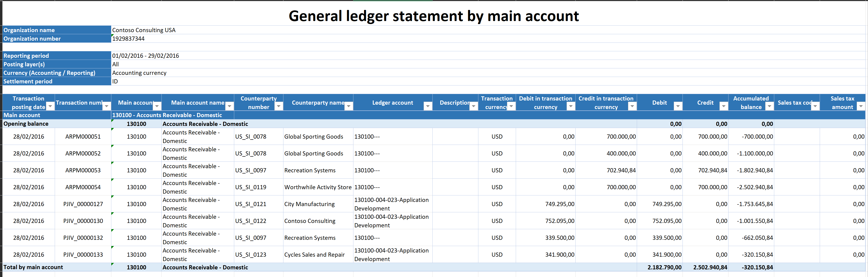This screenshot has width=868, height=277.
Task: Open the Debit column filter dropdown
Action: [x=678, y=107]
